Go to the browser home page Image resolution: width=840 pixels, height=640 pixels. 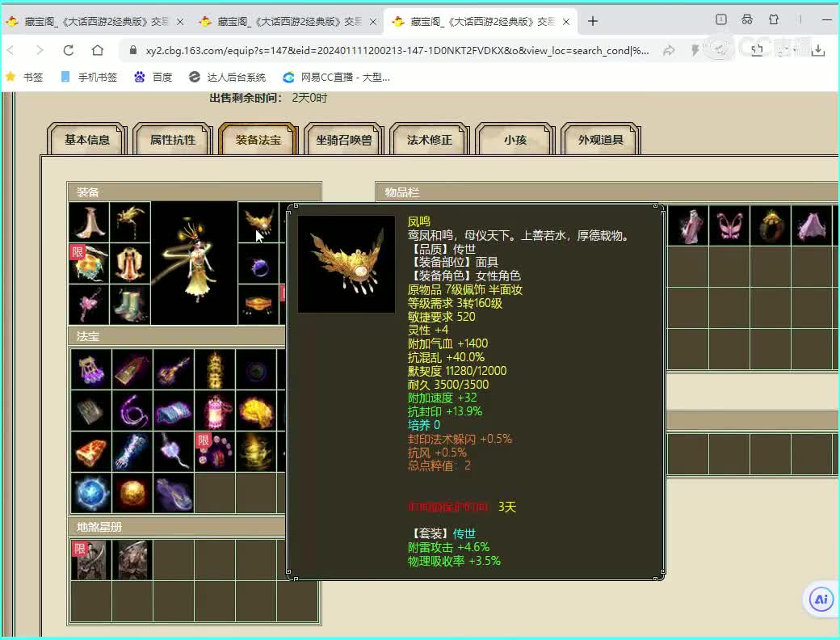pos(98,50)
